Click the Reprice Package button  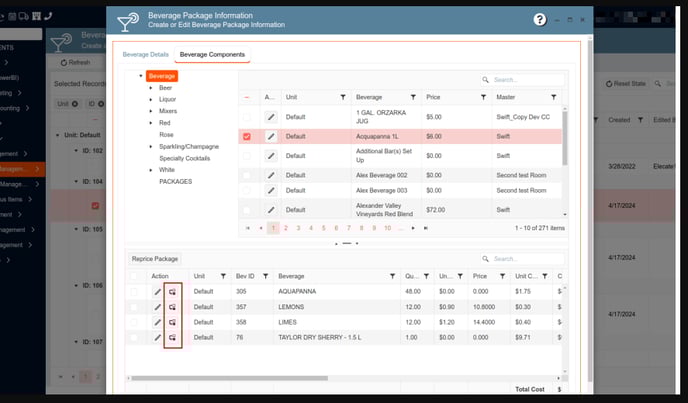155,258
